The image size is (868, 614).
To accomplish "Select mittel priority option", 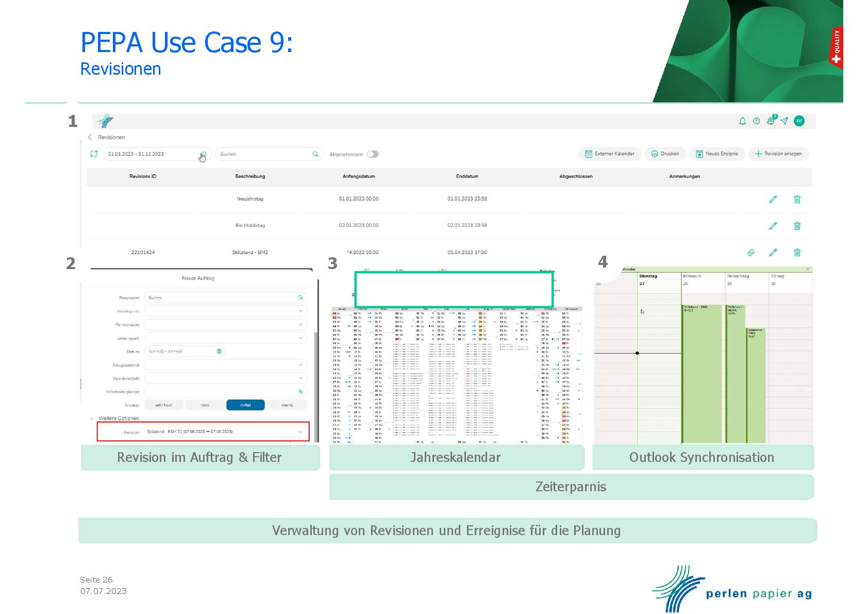I will pyautogui.click(x=245, y=405).
